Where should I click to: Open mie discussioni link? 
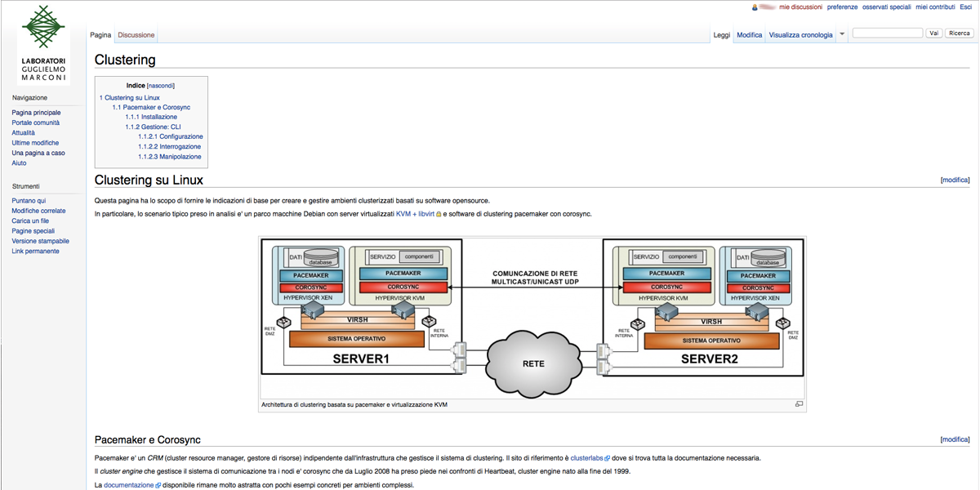pos(800,7)
